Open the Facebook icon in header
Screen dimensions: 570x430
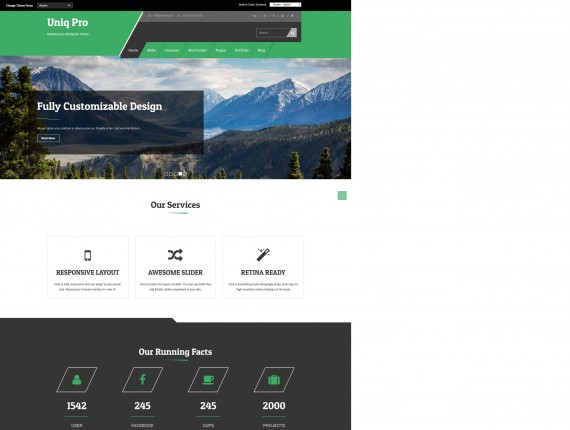click(x=273, y=16)
